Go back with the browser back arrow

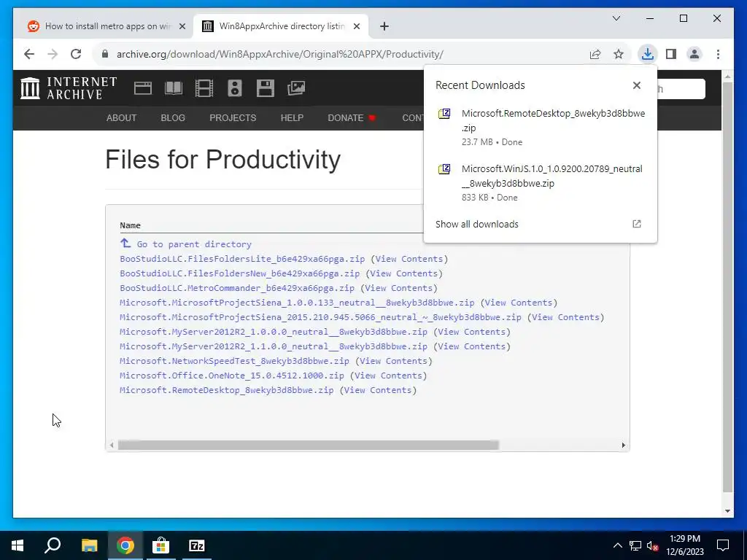point(29,54)
